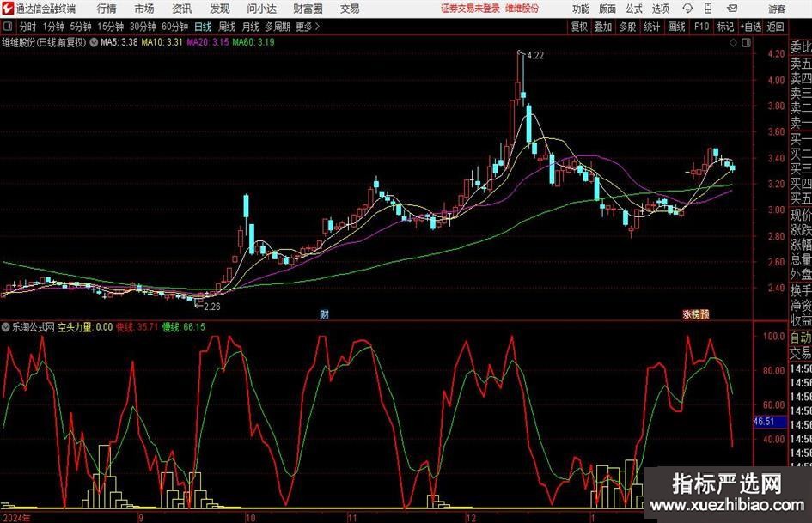Click the 维维股份 stock name in title bar

pyautogui.click(x=522, y=9)
